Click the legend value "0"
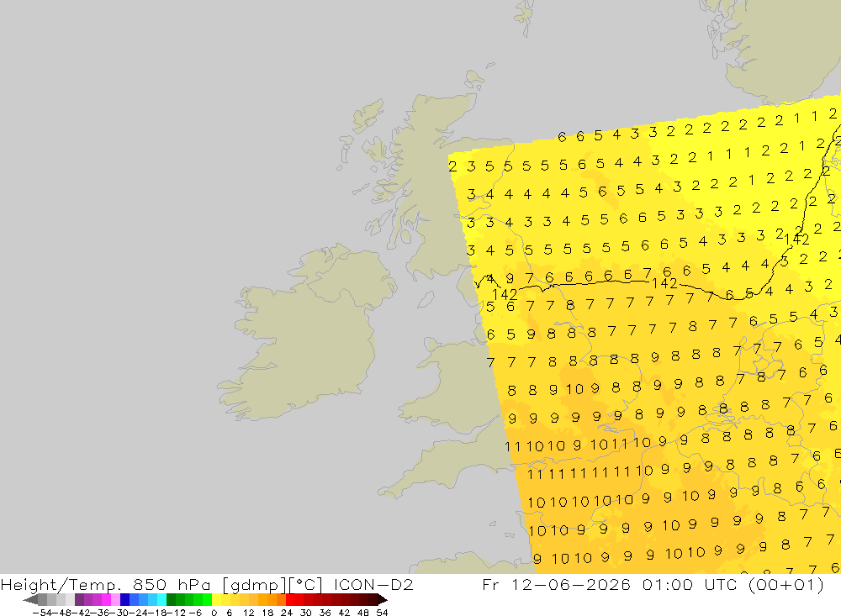This screenshot has height=616, width=841. 214,613
